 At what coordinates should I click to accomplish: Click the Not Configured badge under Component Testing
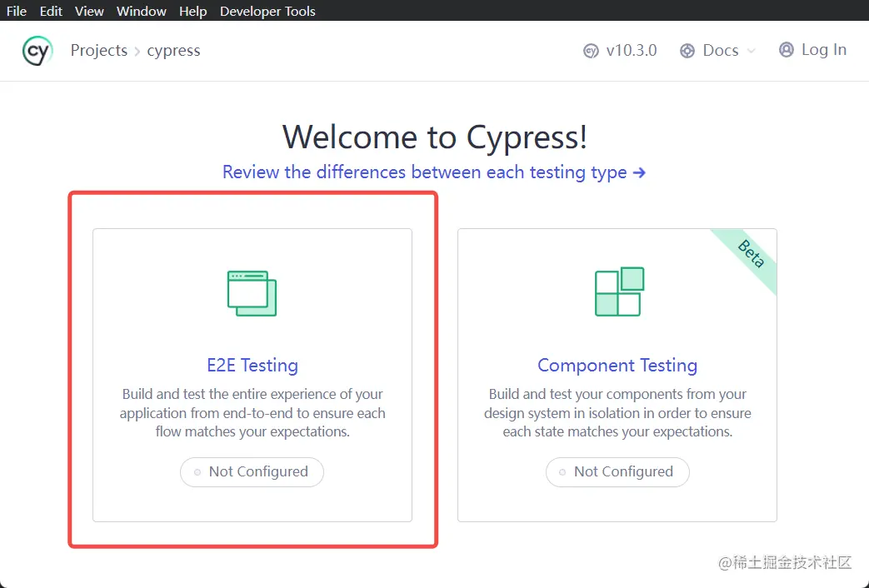617,472
